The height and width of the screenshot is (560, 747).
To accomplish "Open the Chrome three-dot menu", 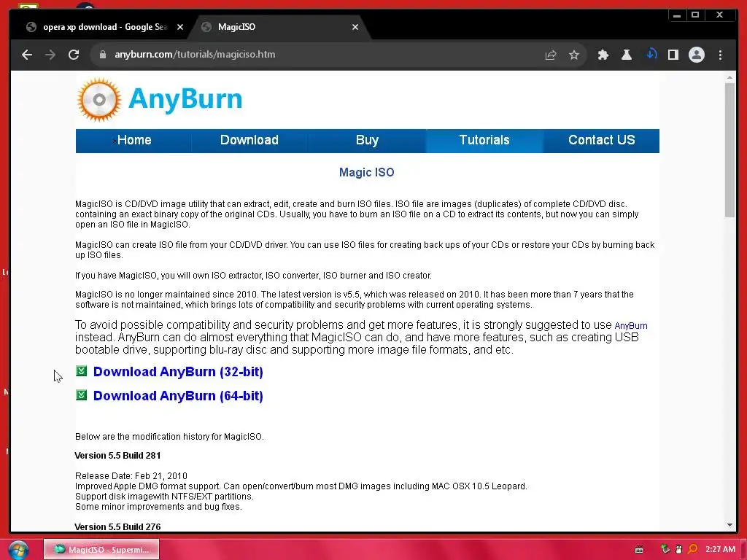I will tap(720, 55).
